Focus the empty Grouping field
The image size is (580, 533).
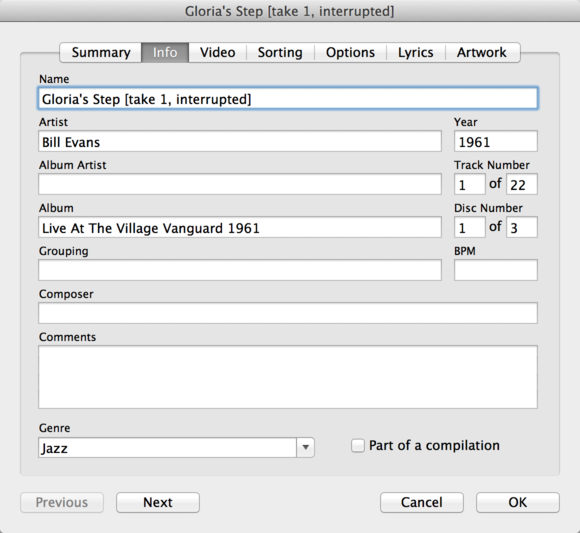tap(240, 270)
